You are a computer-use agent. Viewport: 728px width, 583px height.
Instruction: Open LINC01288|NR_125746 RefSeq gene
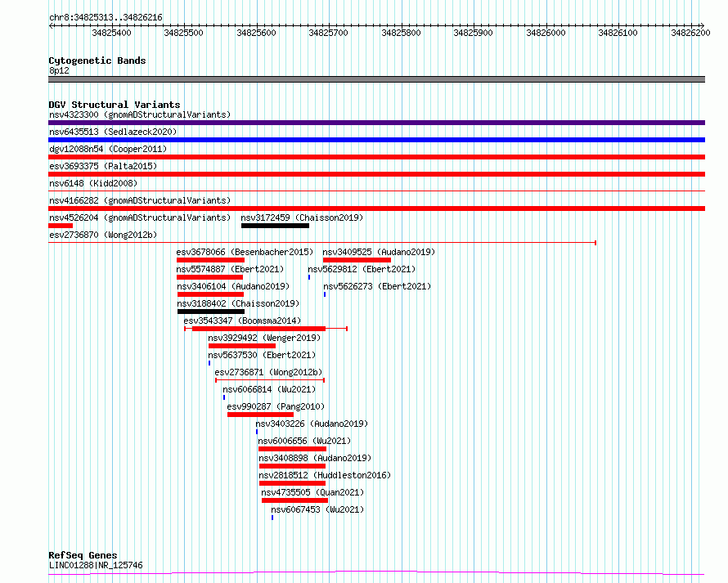(96, 565)
